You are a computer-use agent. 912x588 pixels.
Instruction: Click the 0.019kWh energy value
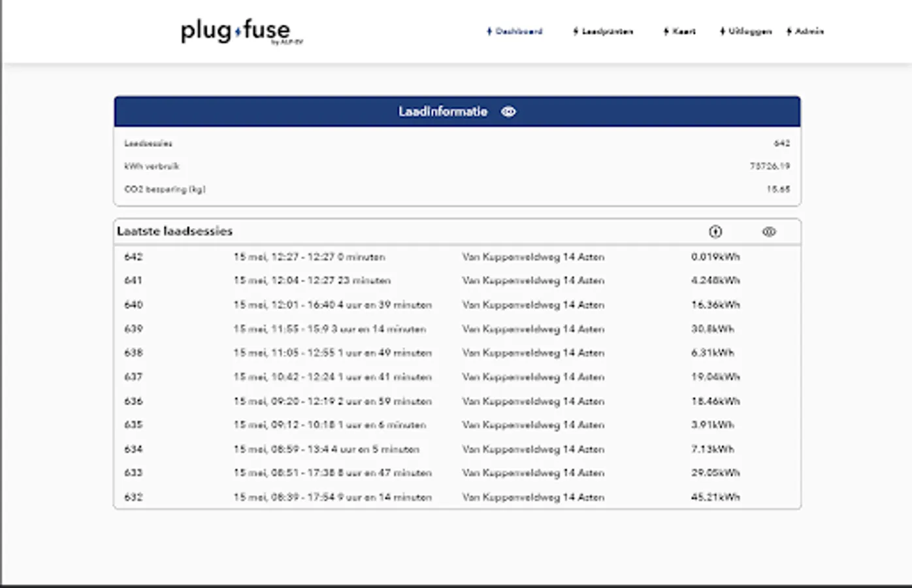click(715, 257)
